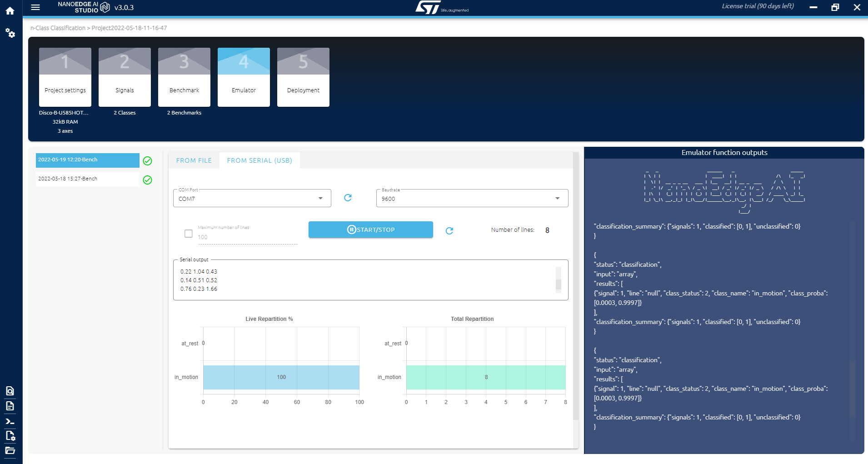The height and width of the screenshot is (464, 868).
Task: Refresh the COM port list
Action: tap(347, 198)
